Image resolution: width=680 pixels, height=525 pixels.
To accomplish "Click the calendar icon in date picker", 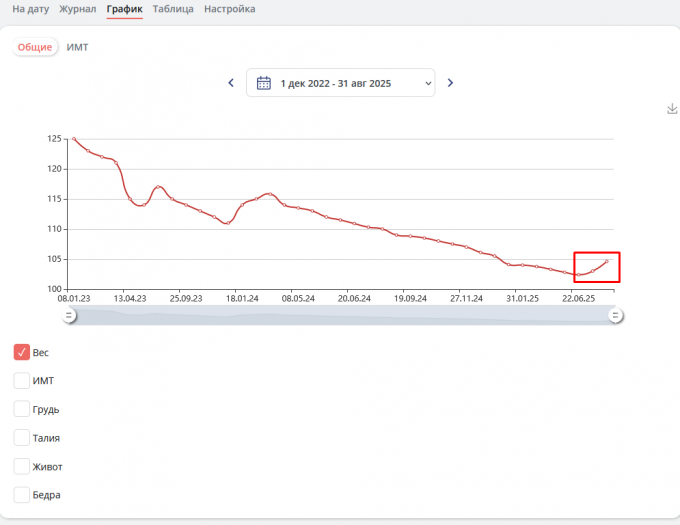I will [x=264, y=83].
